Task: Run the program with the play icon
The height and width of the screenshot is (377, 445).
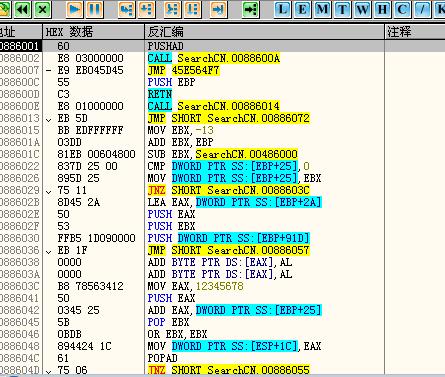Action: click(x=74, y=9)
